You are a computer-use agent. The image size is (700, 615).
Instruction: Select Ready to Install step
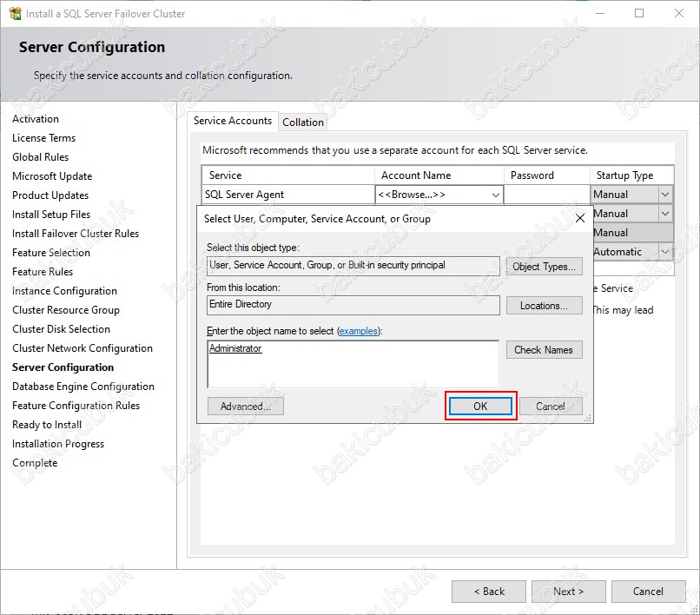pos(46,425)
